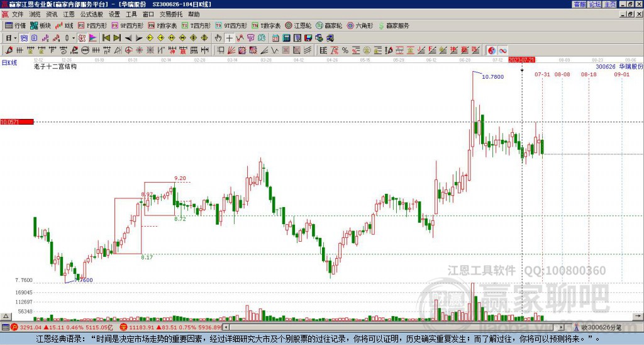Image resolution: width=644 pixels, height=345 pixels.
Task: Open the 9P四方形 tool
Action: pyautogui.click(x=128, y=25)
